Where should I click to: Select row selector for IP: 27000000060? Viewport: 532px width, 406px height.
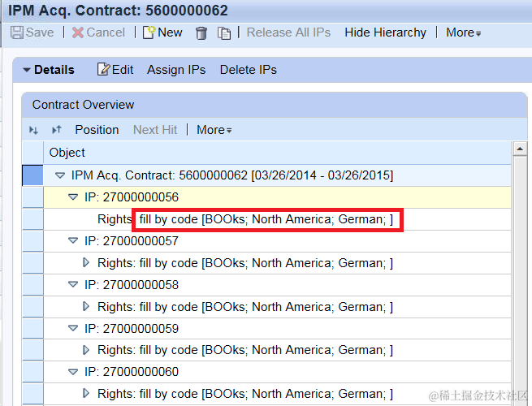point(33,372)
